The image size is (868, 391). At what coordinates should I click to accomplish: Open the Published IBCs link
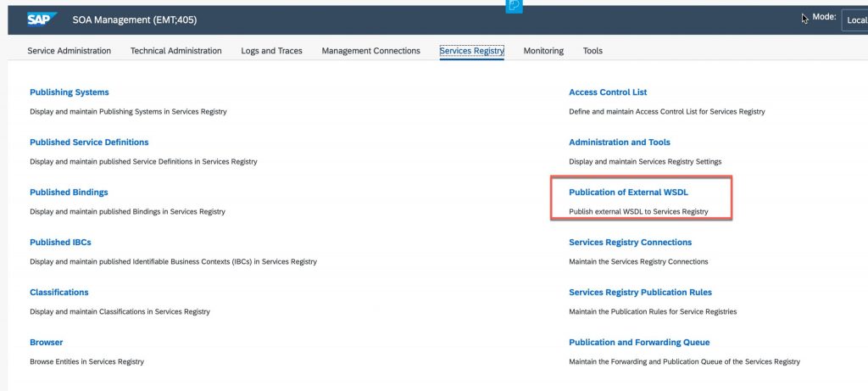(60, 242)
